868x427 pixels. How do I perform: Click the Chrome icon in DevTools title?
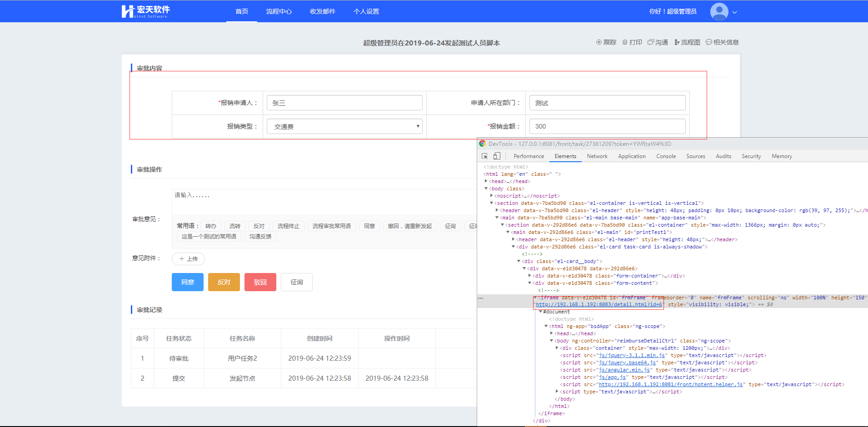[483, 144]
